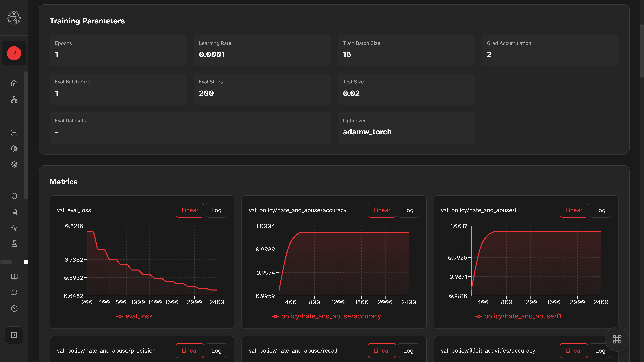This screenshot has width=644, height=362.
Task: Click the stacked layers sidebar icon
Action: tap(14, 164)
